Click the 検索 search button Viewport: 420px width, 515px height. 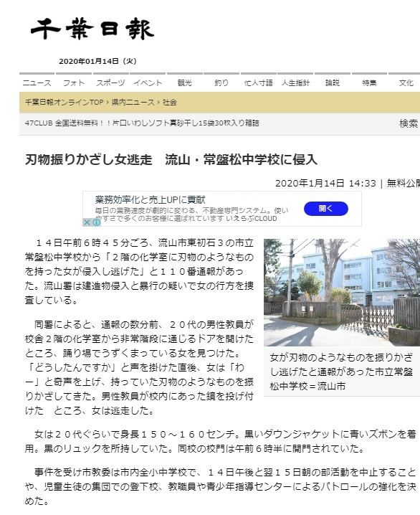409,123
